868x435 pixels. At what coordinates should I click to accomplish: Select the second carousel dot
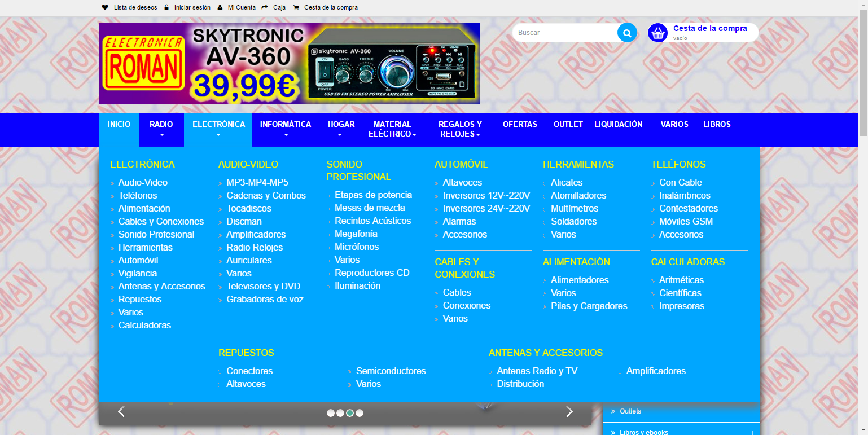point(340,413)
